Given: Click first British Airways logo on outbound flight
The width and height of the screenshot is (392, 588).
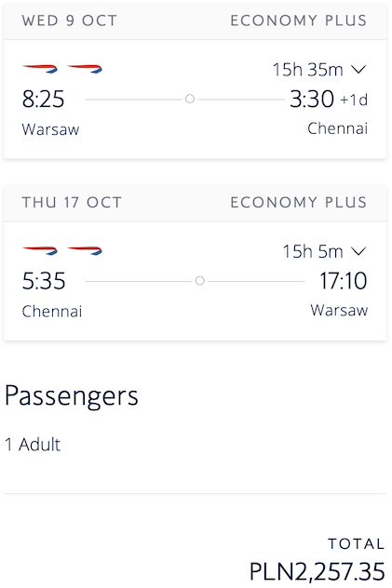Looking at the screenshot, I should (40, 69).
